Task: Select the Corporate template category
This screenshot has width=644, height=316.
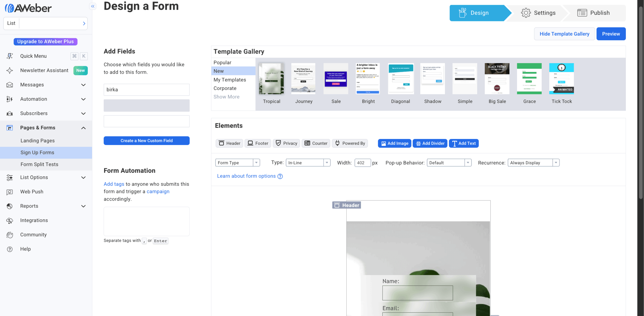Action: (x=233, y=88)
